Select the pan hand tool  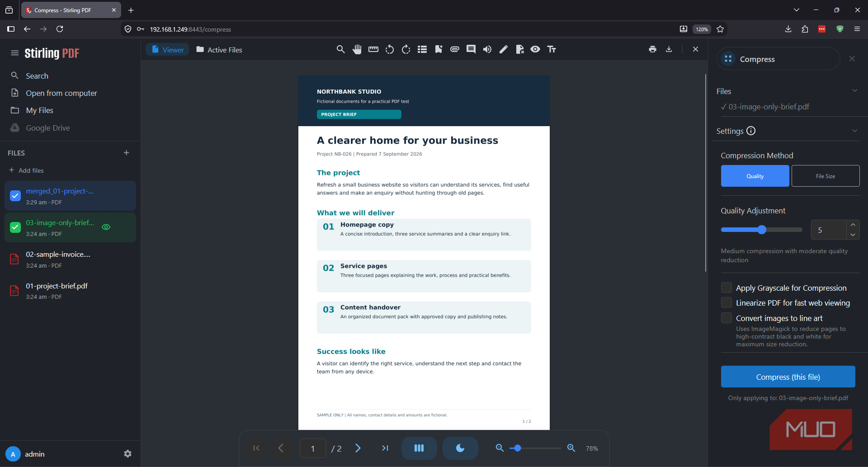pyautogui.click(x=357, y=49)
